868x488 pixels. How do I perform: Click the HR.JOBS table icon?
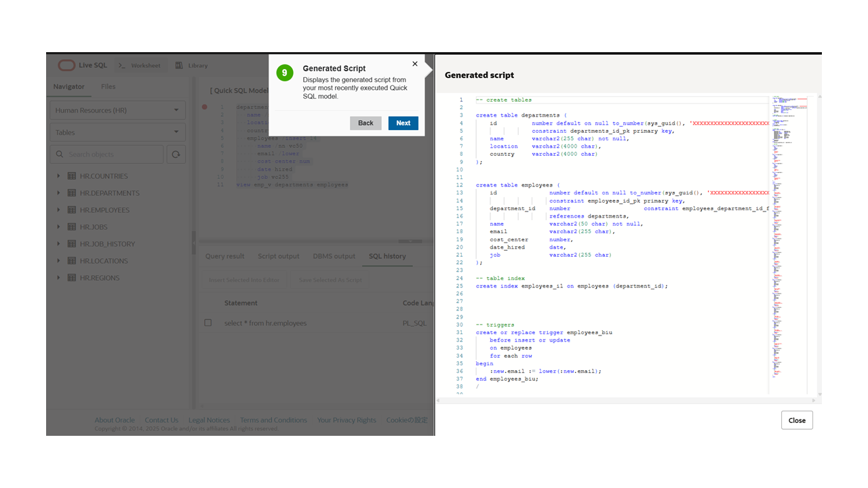(72, 227)
